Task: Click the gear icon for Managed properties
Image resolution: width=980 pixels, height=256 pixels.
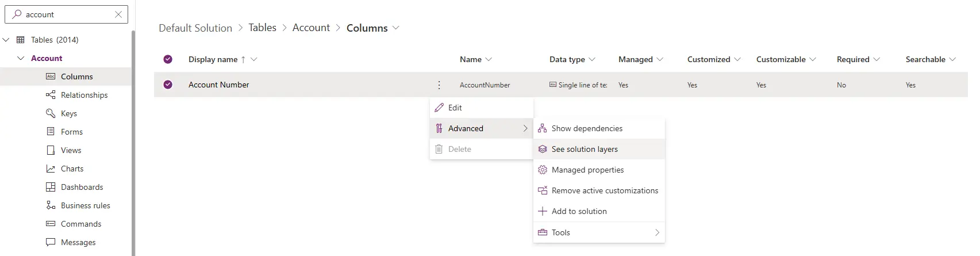Action: pyautogui.click(x=542, y=170)
